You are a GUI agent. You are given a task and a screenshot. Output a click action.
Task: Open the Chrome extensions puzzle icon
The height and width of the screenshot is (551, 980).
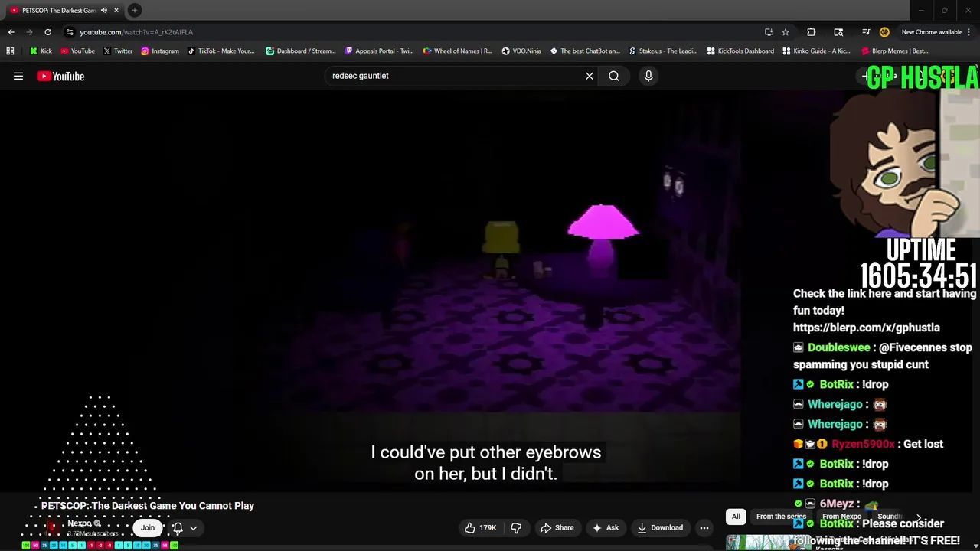point(812,32)
